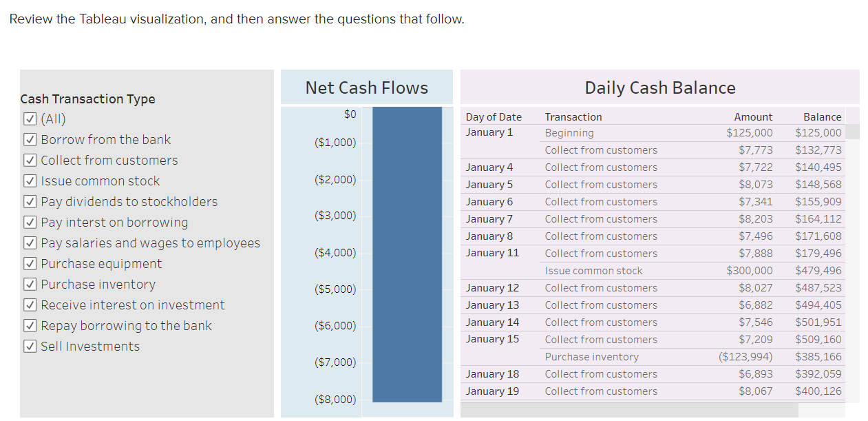Toggle Pay salaries and wages to employees
The height and width of the screenshot is (421, 868).
30,243
